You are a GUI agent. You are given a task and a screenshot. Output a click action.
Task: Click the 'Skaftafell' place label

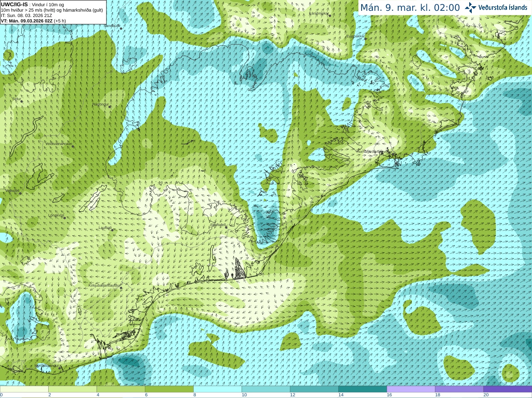218,225
